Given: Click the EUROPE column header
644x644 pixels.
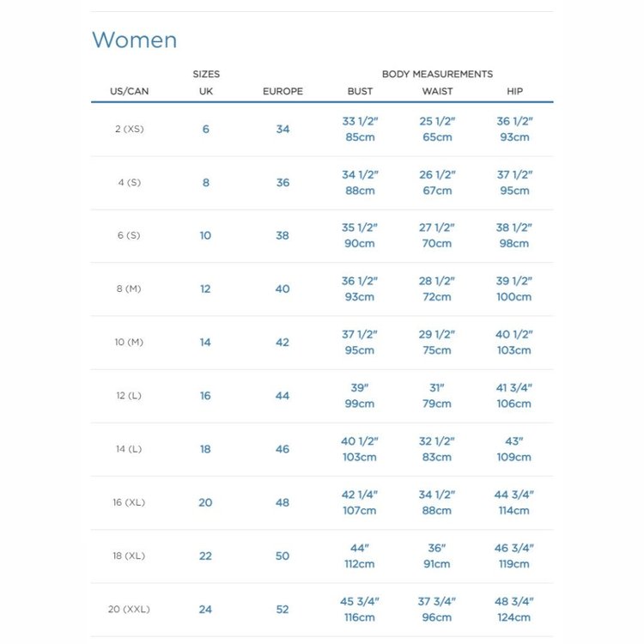Looking at the screenshot, I should [283, 92].
